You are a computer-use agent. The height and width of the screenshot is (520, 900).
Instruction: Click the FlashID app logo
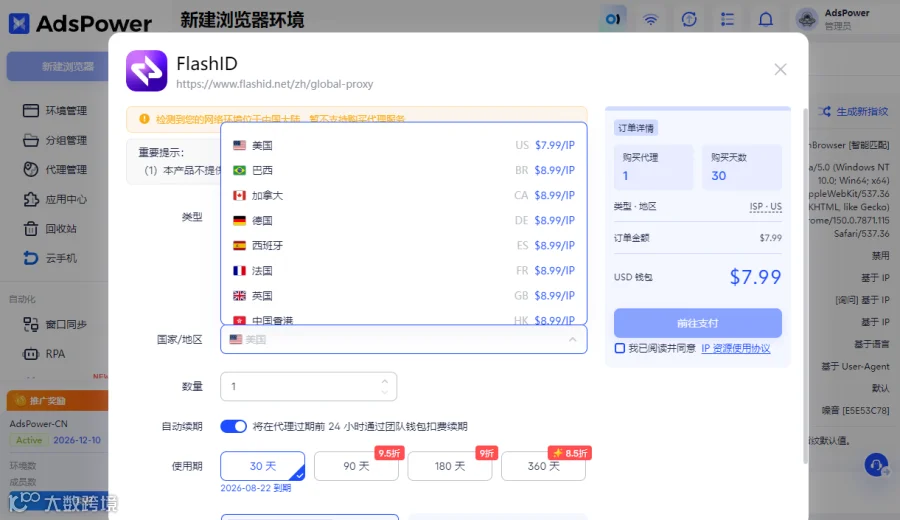point(146,71)
